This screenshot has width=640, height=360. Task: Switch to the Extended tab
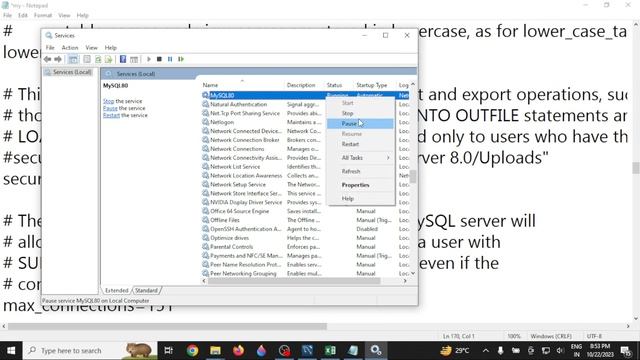[x=117, y=290]
